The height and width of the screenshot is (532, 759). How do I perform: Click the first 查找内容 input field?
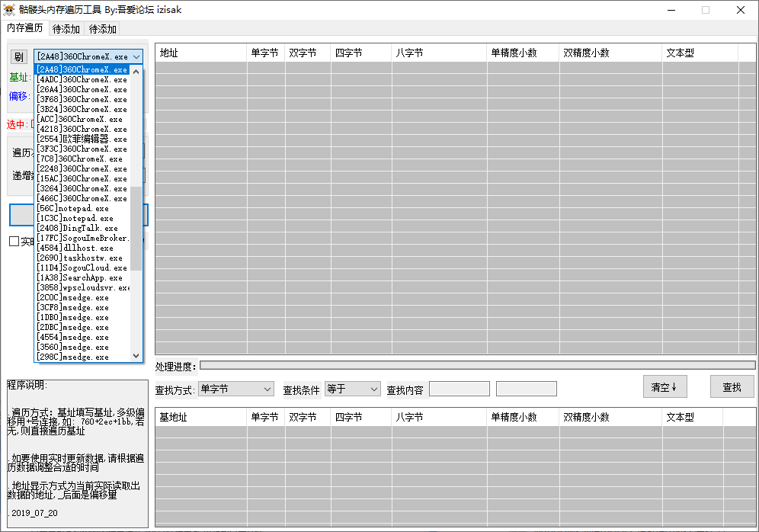coord(459,389)
